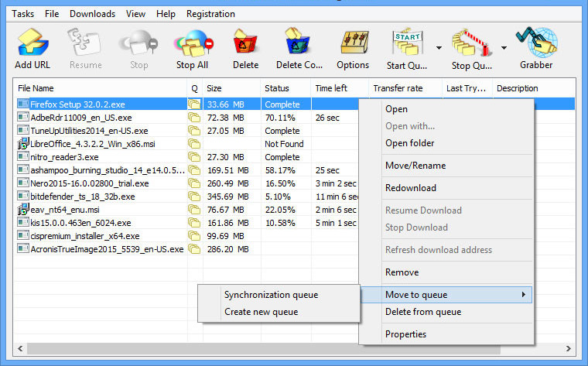
Task: Click the file icon of LibreOffice_4.3.2.2_Win_x86.msi
Action: pyautogui.click(x=23, y=143)
